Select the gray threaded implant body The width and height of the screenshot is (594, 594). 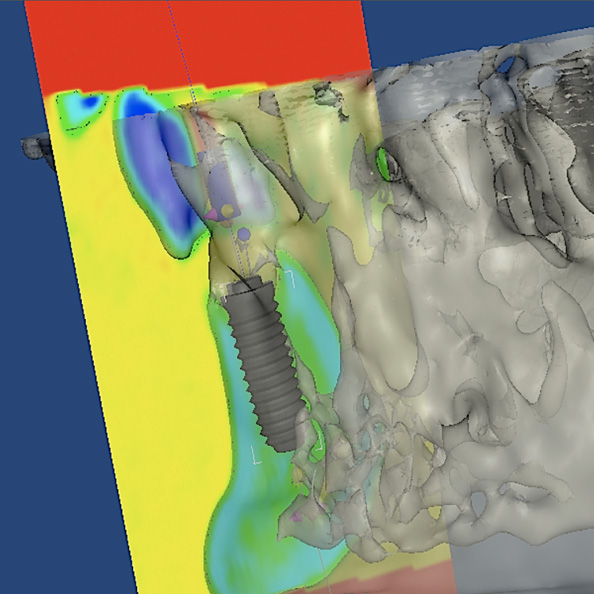coord(266,366)
